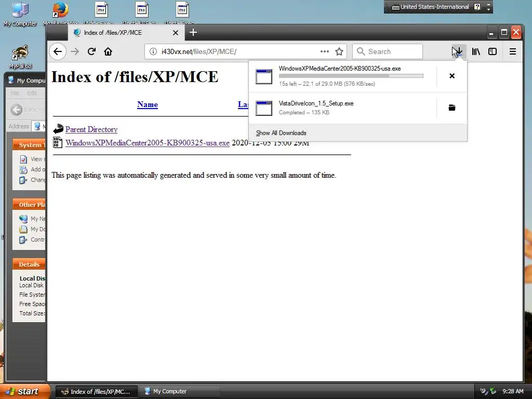Click United States-International language bar
The image size is (532, 399).
[x=430, y=7]
